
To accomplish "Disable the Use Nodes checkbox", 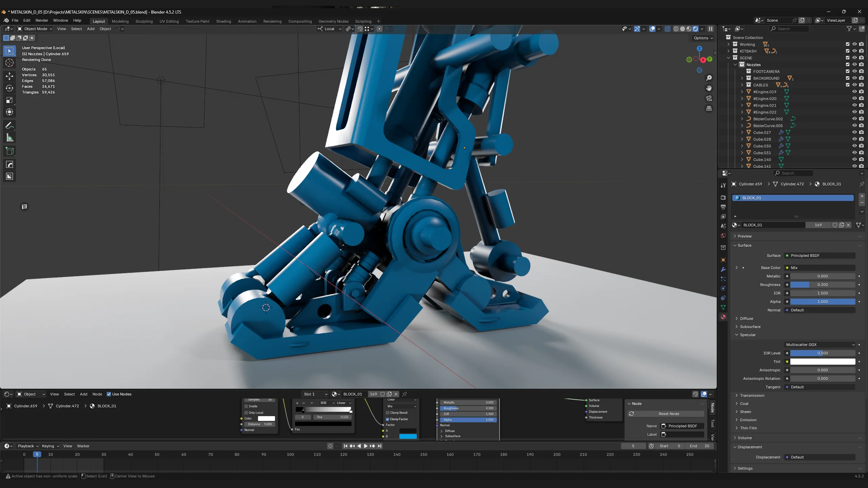I will coord(109,394).
